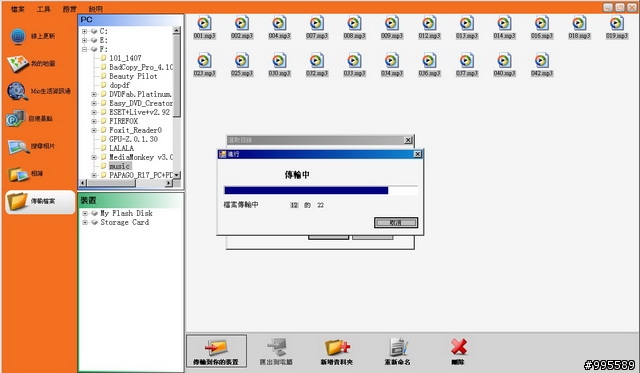Select the LALALA folder
640x373 pixels.
[121, 148]
